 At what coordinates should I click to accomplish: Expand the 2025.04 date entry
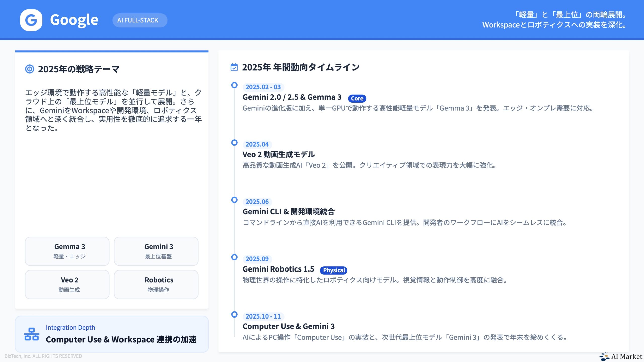tap(257, 144)
